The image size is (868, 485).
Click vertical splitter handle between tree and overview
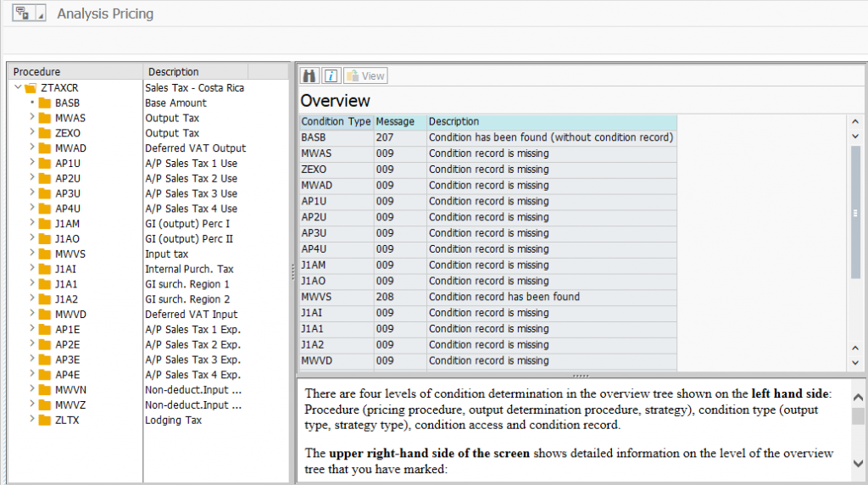pos(292,272)
